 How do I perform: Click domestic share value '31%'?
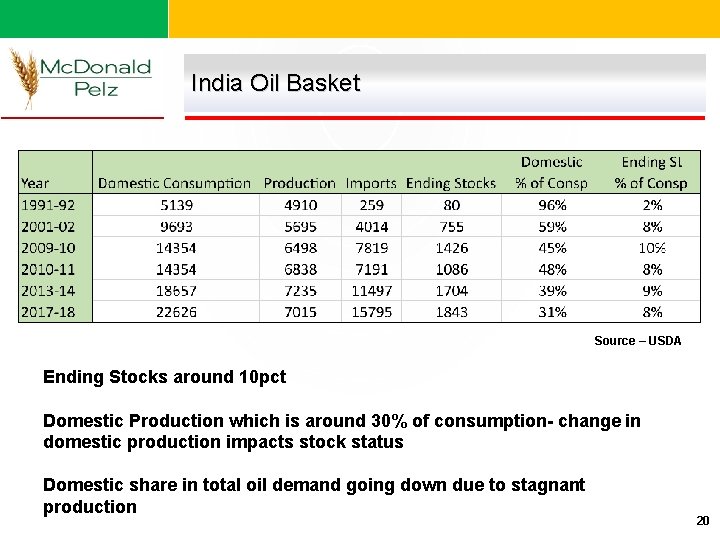(x=552, y=312)
